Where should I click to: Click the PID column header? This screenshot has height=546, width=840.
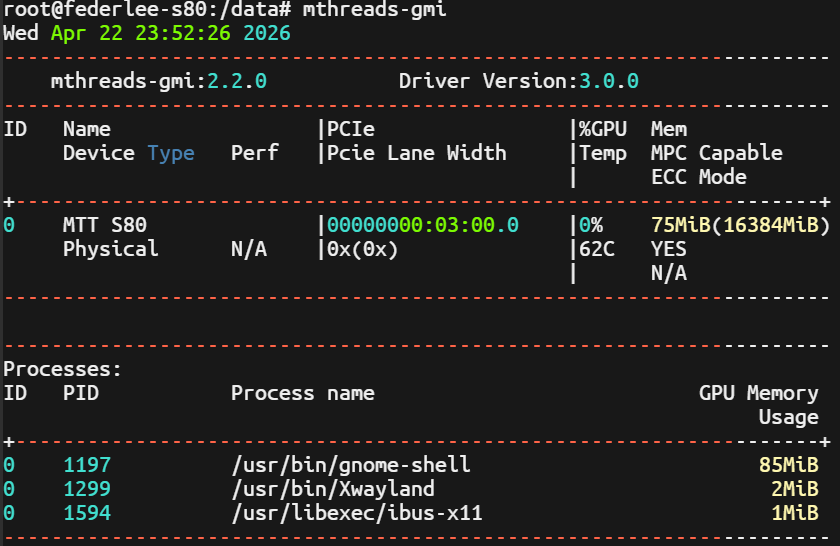(x=81, y=393)
